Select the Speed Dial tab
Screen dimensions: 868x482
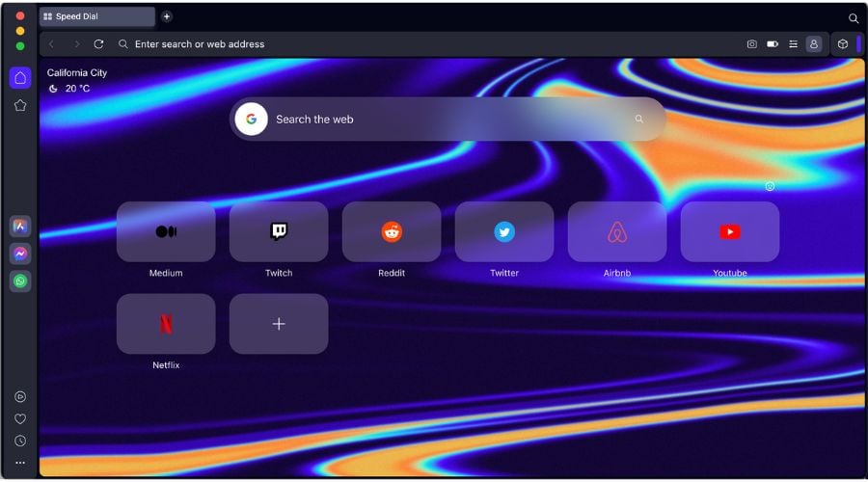(96, 16)
